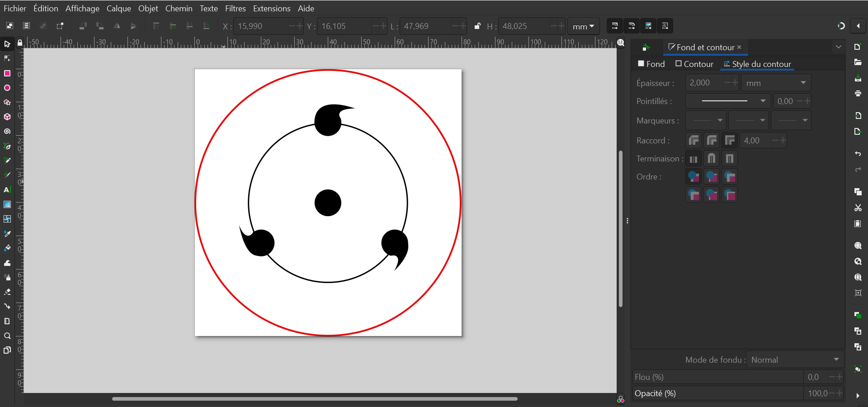The image size is (868, 407).
Task: Select the 3D box tool
Action: tap(7, 117)
